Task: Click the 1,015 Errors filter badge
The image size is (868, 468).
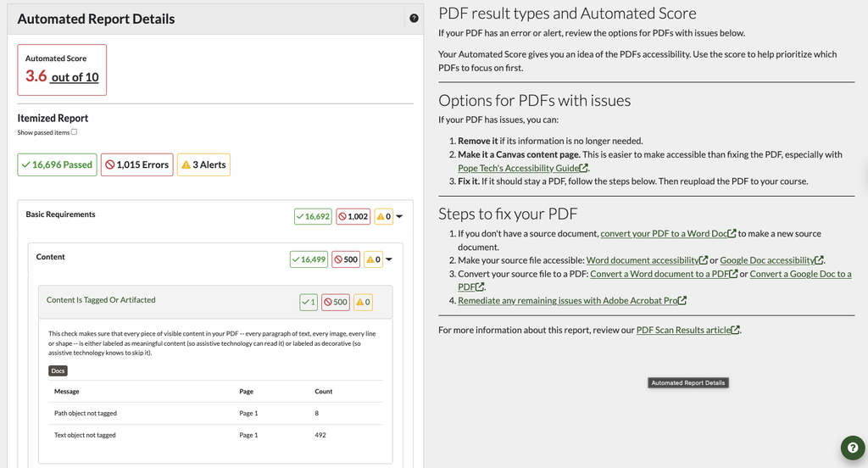Action: [x=136, y=164]
